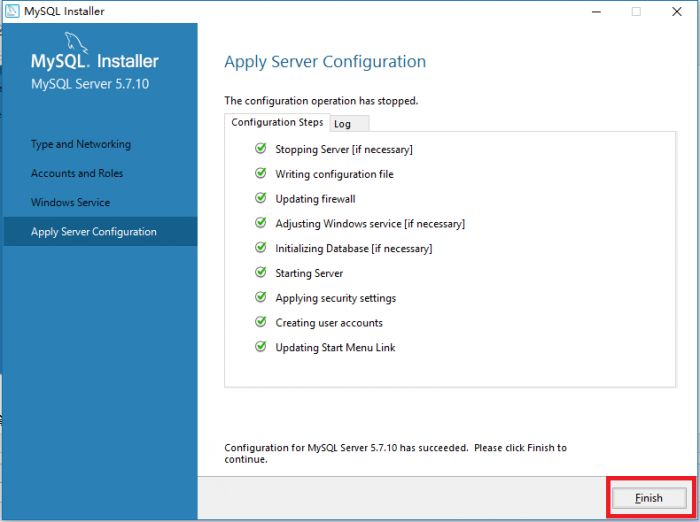
Task: Click the Finish button
Action: point(648,498)
